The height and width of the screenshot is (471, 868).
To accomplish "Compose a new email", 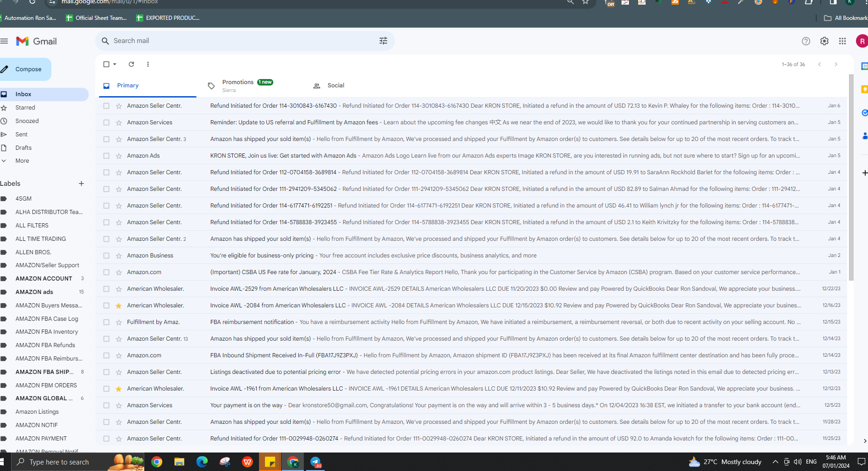I will point(25,69).
